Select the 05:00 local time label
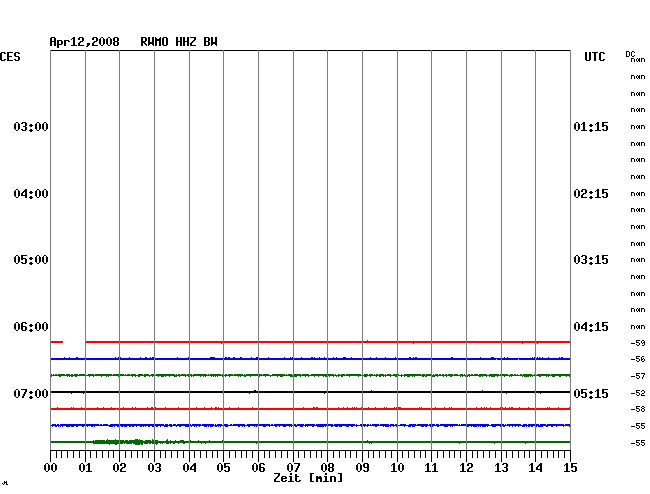650x494 pixels. click(31, 259)
